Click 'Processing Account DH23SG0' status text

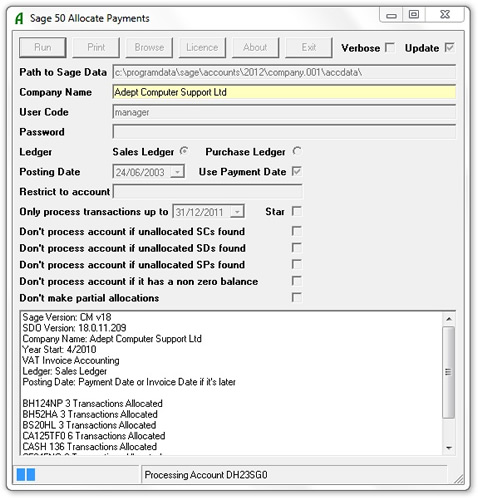coord(206,475)
